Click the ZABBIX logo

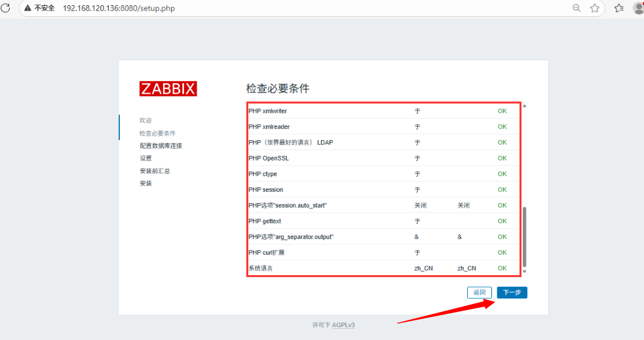[x=168, y=89]
